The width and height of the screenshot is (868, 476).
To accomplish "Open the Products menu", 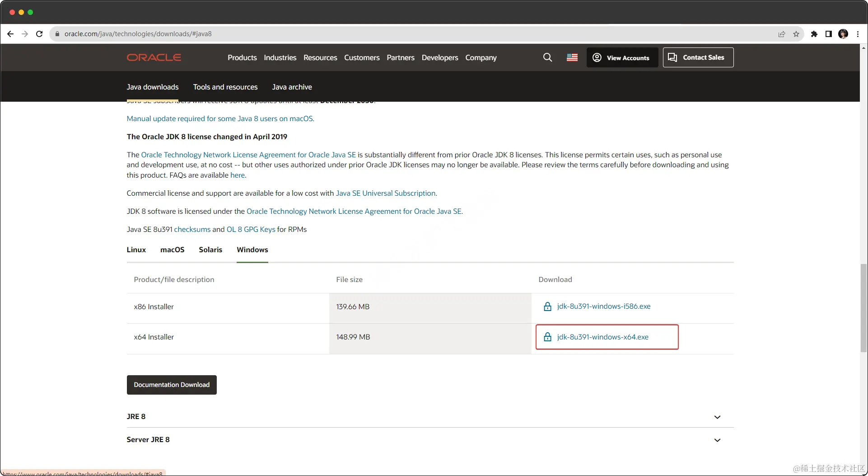I will pos(242,57).
